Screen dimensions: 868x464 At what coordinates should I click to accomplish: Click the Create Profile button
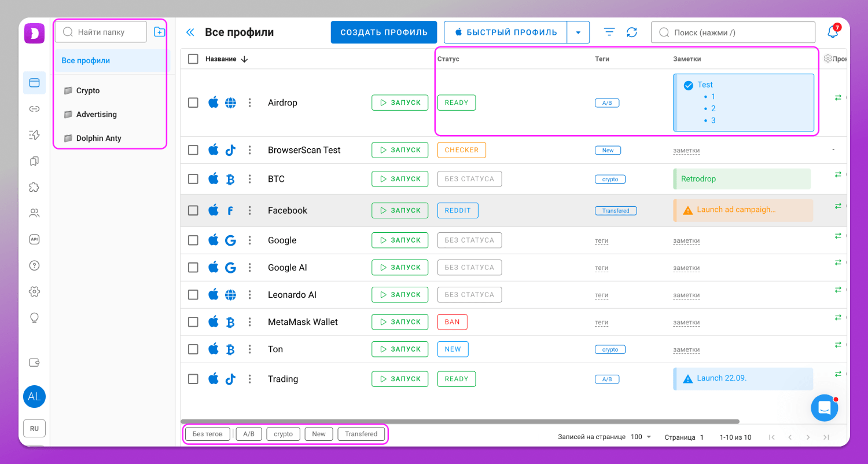click(384, 32)
